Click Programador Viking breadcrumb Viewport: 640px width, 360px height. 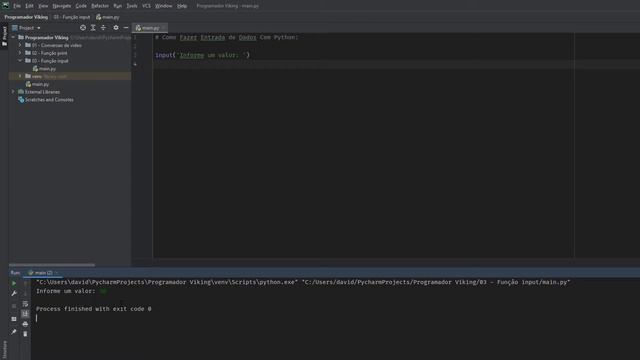pyautogui.click(x=26, y=17)
